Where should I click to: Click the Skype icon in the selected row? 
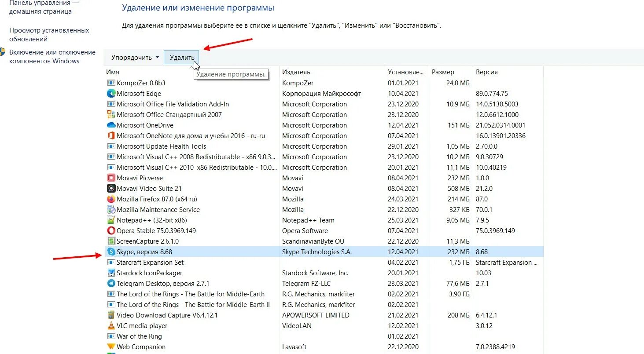[111, 252]
